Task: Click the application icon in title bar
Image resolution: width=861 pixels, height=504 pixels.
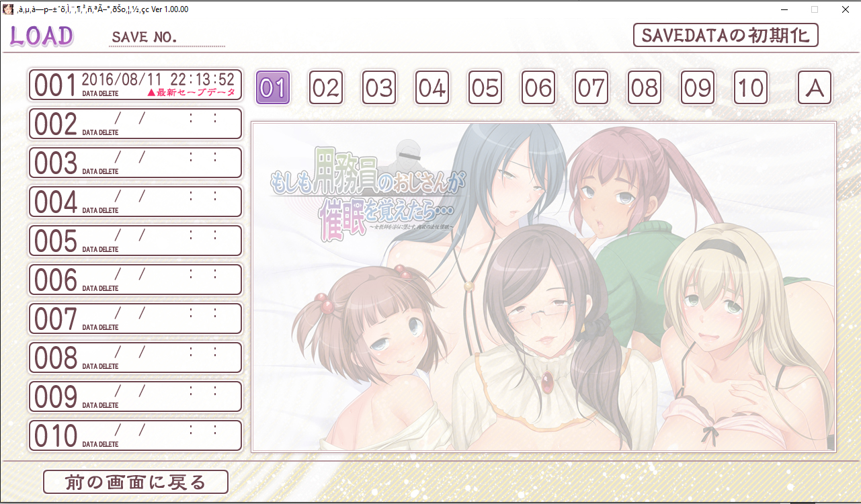Action: (x=9, y=9)
